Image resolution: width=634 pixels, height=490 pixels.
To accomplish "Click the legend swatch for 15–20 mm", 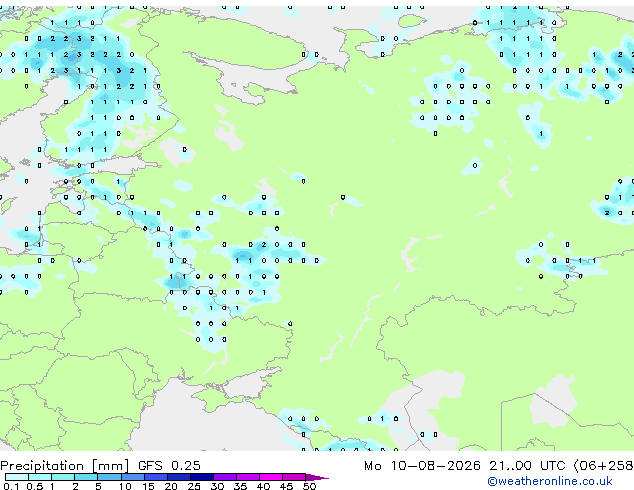I will (156, 477).
